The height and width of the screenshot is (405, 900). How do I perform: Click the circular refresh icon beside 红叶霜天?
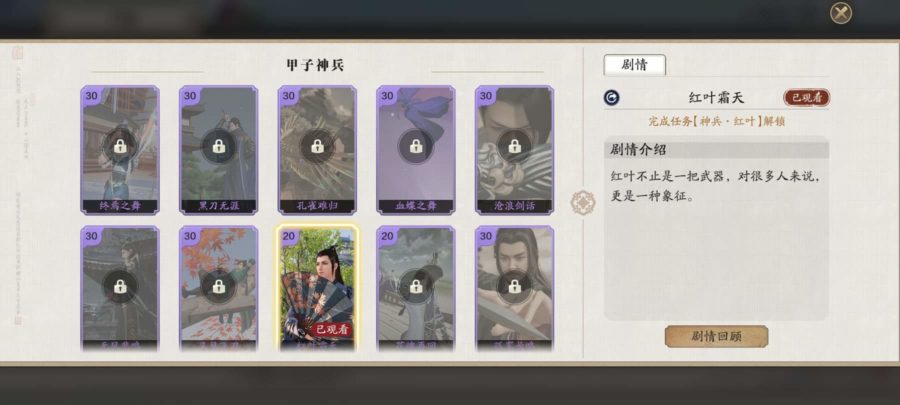pos(611,98)
